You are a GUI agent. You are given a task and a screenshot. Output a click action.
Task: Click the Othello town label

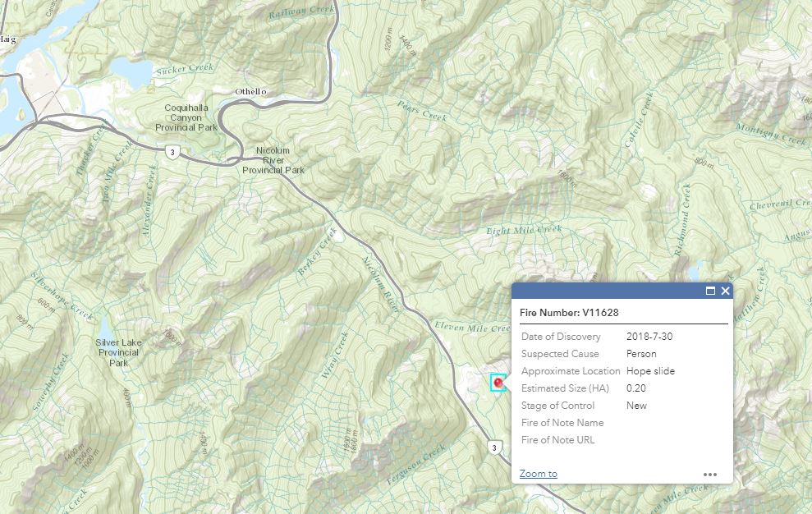[x=250, y=91]
